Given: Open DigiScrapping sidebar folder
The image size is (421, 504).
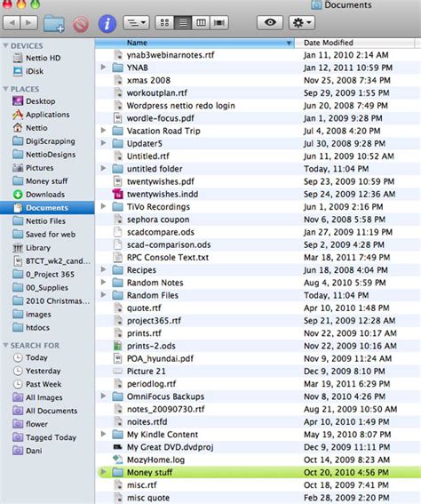Looking at the screenshot, I should pos(51,141).
